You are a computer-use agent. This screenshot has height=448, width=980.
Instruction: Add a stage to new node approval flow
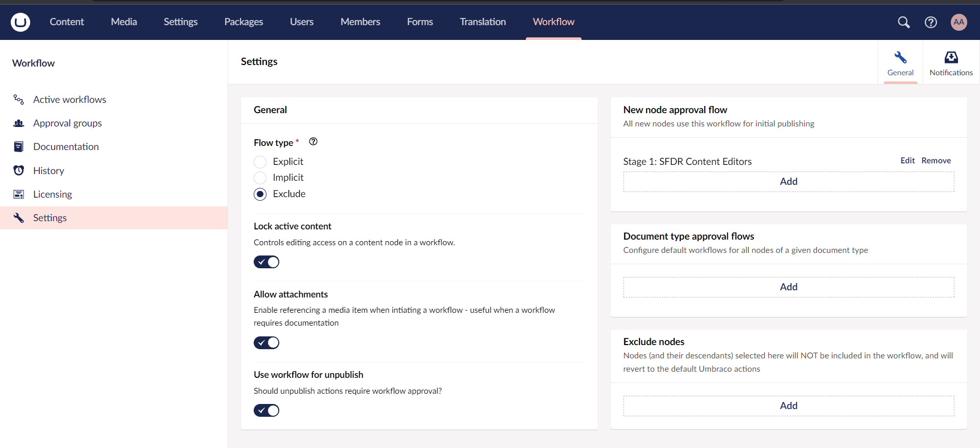tap(789, 182)
